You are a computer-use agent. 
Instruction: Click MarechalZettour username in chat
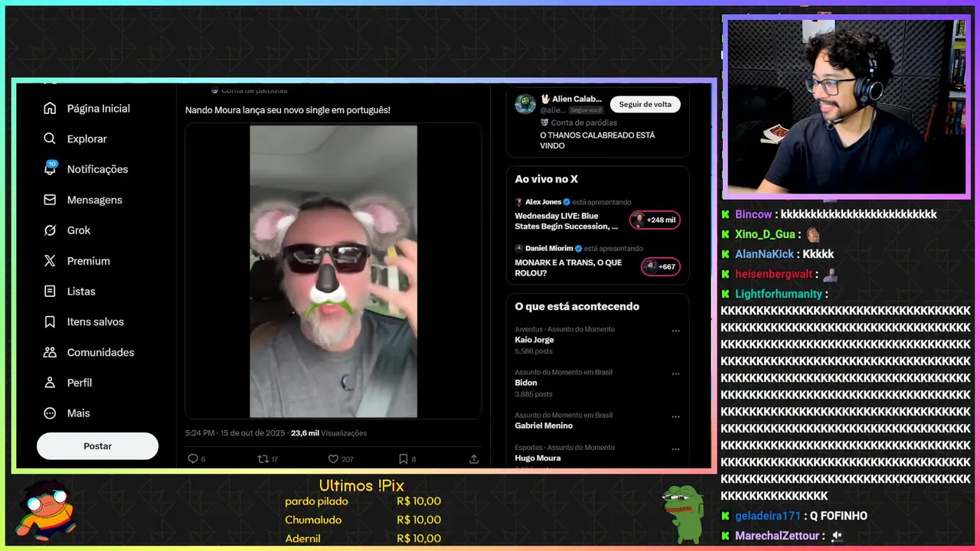pos(777,536)
